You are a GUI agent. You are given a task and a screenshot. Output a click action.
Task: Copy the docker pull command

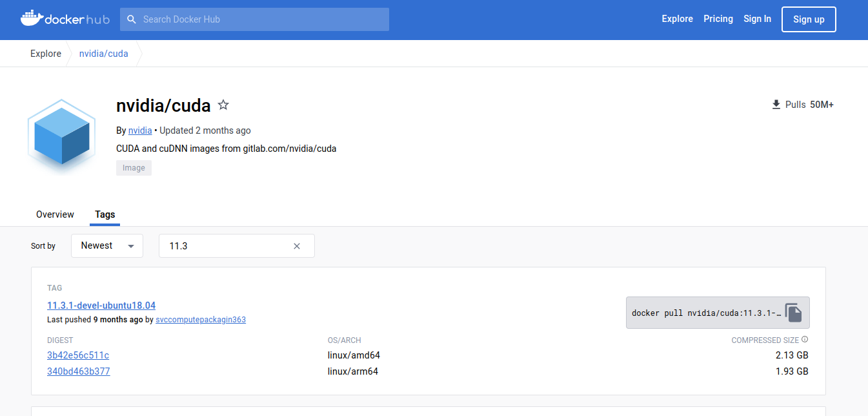[x=794, y=313]
